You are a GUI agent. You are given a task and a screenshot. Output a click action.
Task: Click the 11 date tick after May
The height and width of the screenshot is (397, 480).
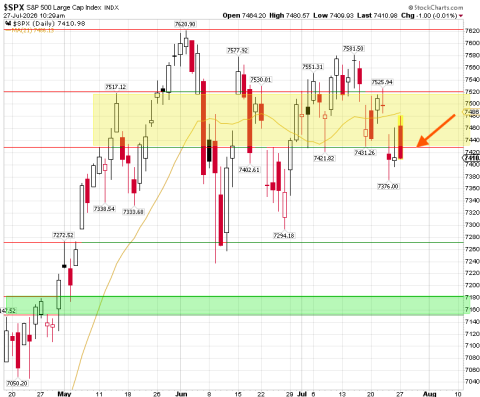pyautogui.click(x=99, y=394)
